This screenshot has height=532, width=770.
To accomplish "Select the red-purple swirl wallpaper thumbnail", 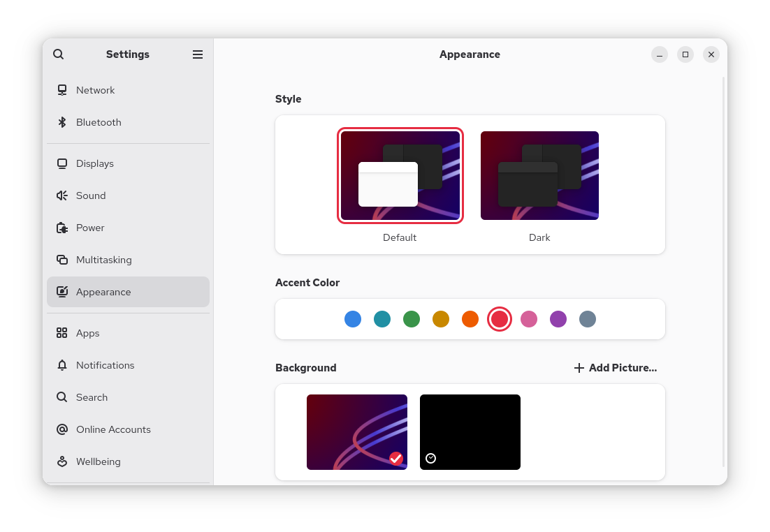I will click(357, 432).
